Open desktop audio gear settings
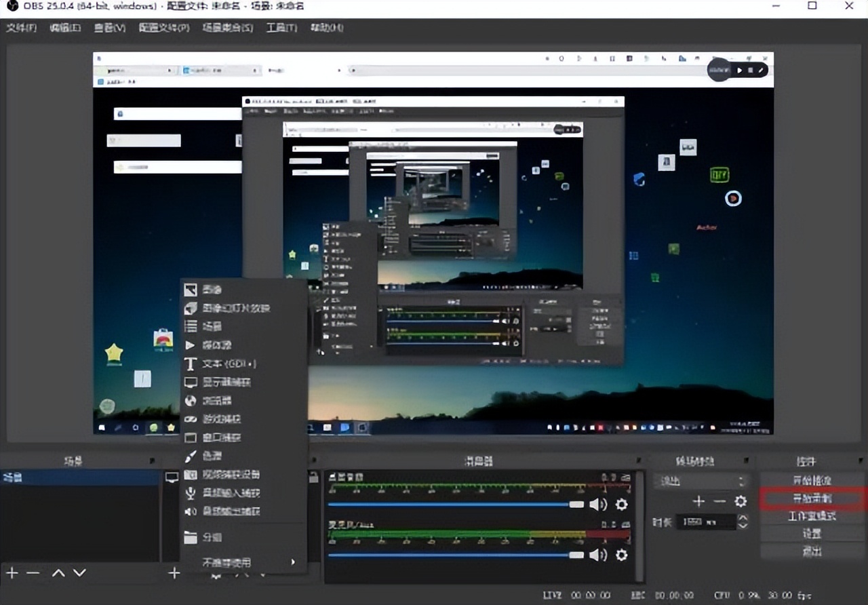This screenshot has height=605, width=868. pos(621,504)
